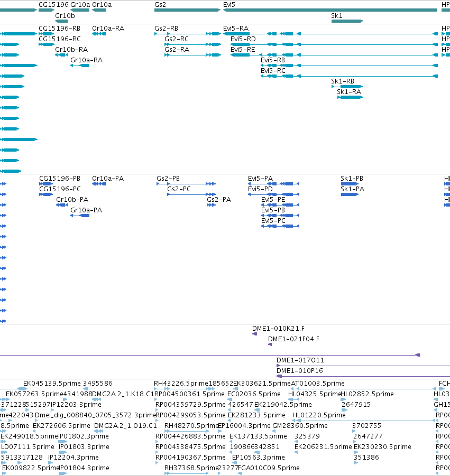The image size is (450, 476).
Task: Select the EP10563.3prime EST label
Action: 258,458
